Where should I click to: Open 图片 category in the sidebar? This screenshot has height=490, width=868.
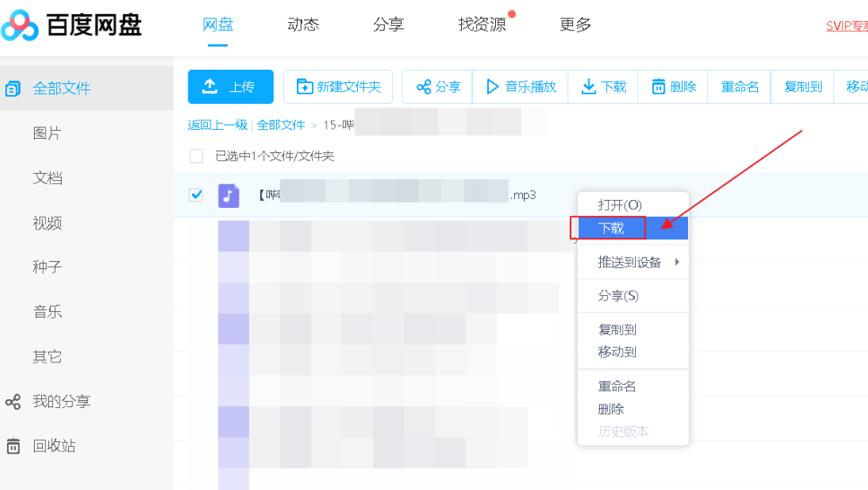(47, 133)
